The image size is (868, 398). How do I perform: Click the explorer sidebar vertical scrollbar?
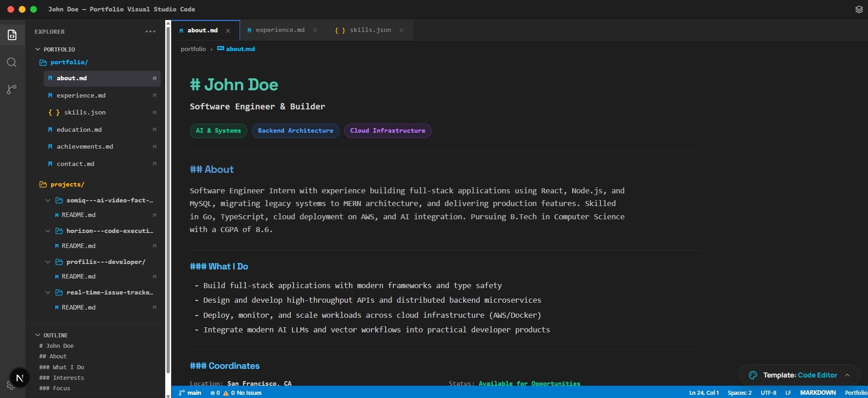coord(168,199)
